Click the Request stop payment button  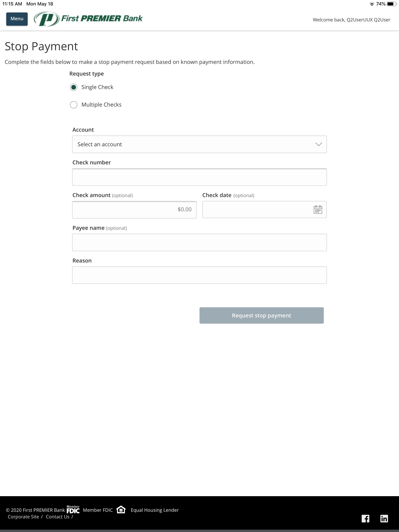pyautogui.click(x=261, y=315)
